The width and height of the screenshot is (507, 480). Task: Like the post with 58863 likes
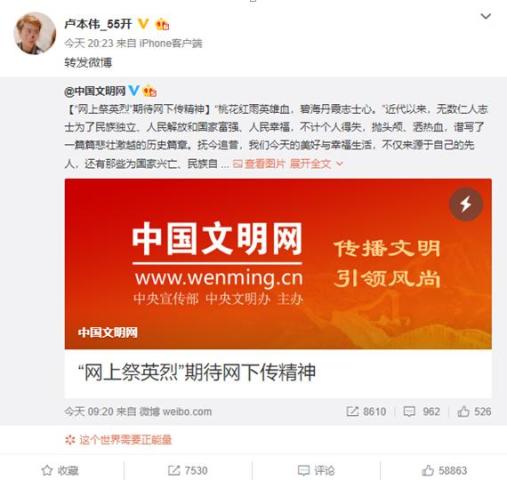coord(444,470)
